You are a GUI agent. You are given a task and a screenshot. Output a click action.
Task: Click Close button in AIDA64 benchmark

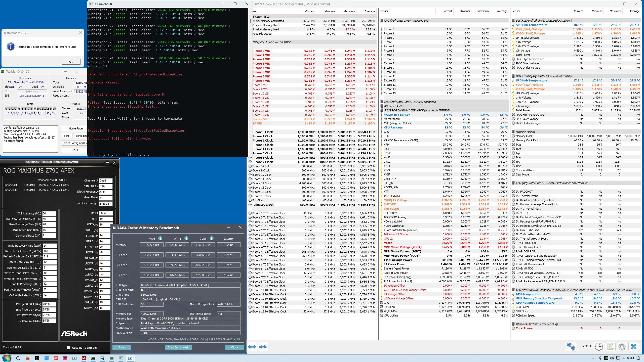[x=234, y=347]
